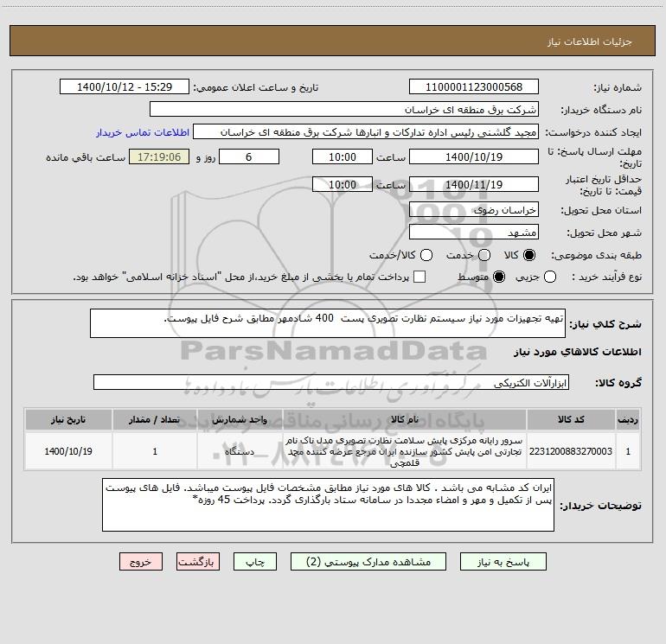
Task: Click the کد کالا column header
Action: click(x=571, y=419)
